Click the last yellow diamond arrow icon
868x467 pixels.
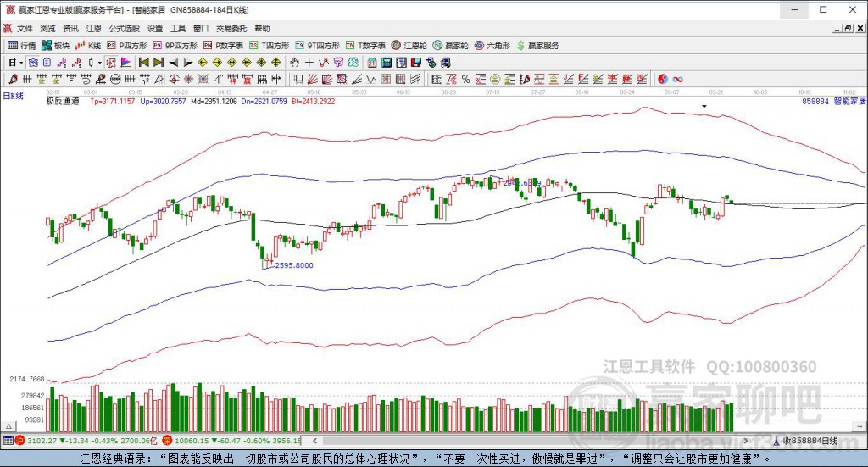point(275,63)
